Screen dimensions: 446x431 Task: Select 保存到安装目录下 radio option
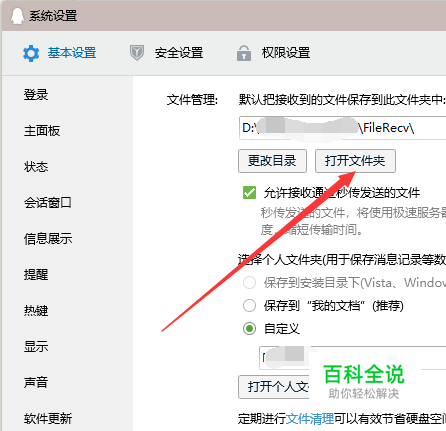249,282
